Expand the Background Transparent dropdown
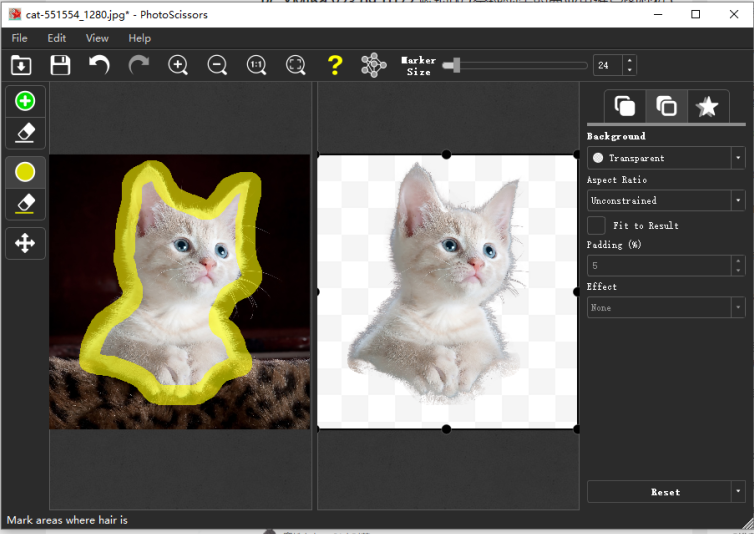Screen dimensions: 754x534 point(666,158)
